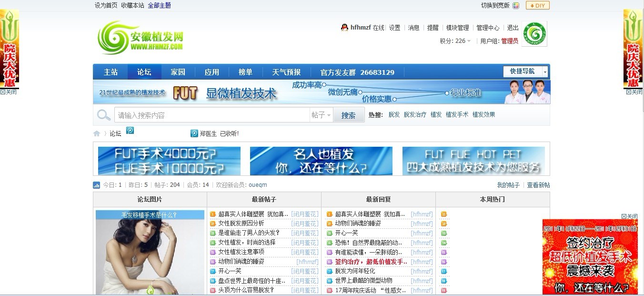Close the left side 院庆大优惠 ad
Screen dimensions: 644x296
pyautogui.click(x=9, y=92)
